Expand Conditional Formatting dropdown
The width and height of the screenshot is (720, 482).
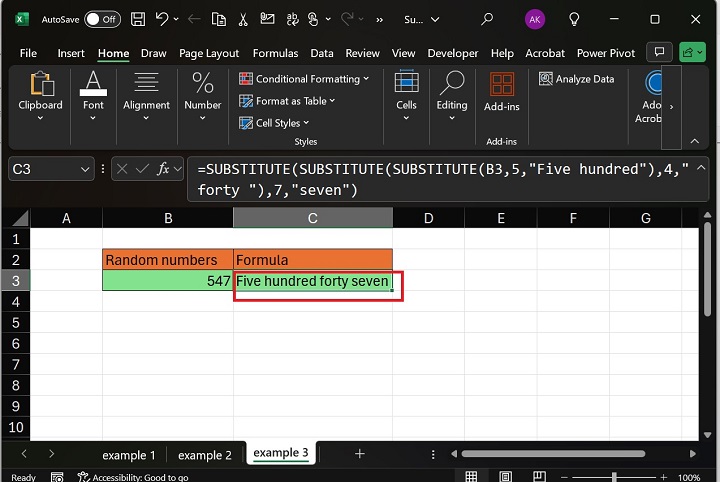(x=305, y=79)
